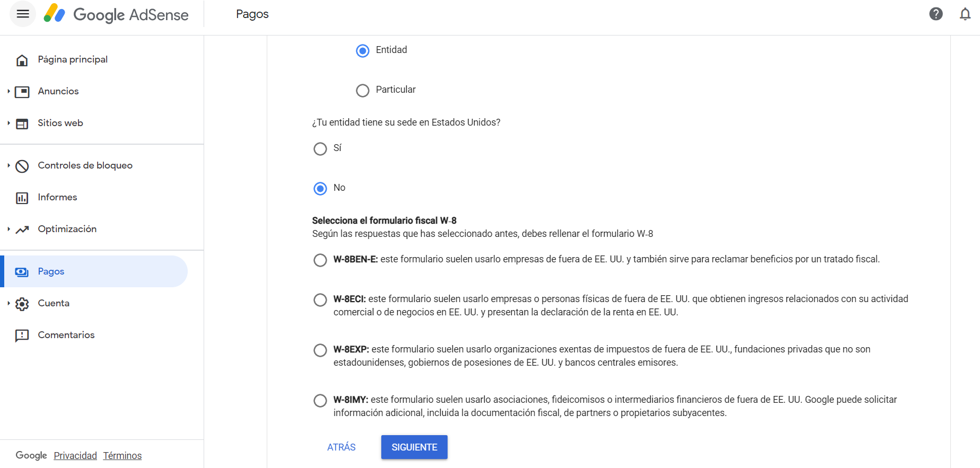Screen dimensions: 980x468
Task: Click the Controles de bloqueo icon
Action: tap(22, 166)
